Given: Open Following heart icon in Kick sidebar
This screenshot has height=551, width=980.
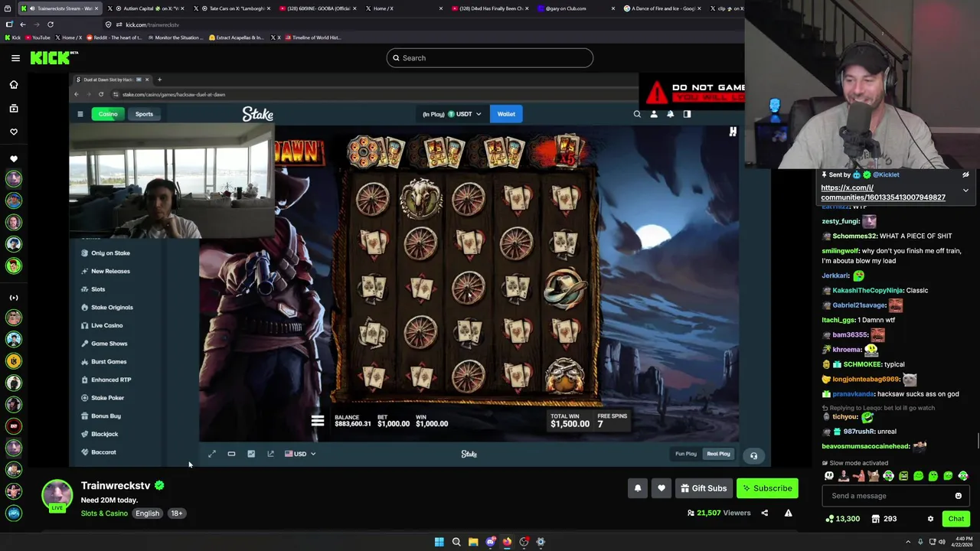Looking at the screenshot, I should coord(14,132).
